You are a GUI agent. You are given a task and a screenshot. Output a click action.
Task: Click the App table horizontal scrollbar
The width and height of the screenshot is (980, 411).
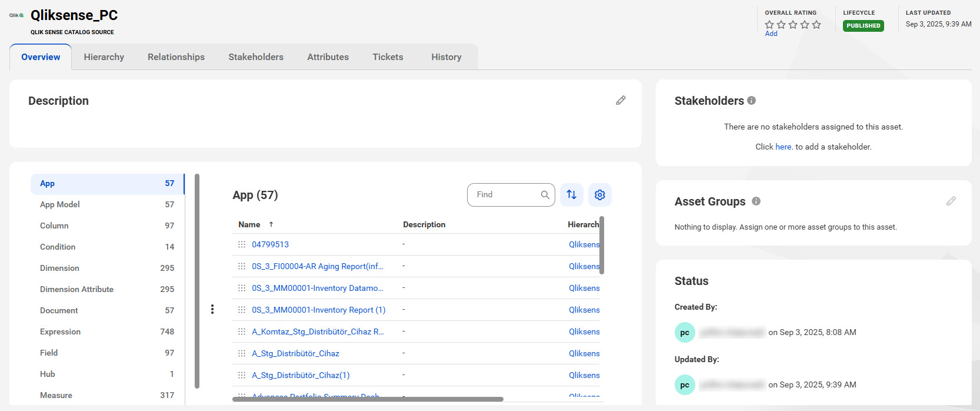tap(368, 399)
